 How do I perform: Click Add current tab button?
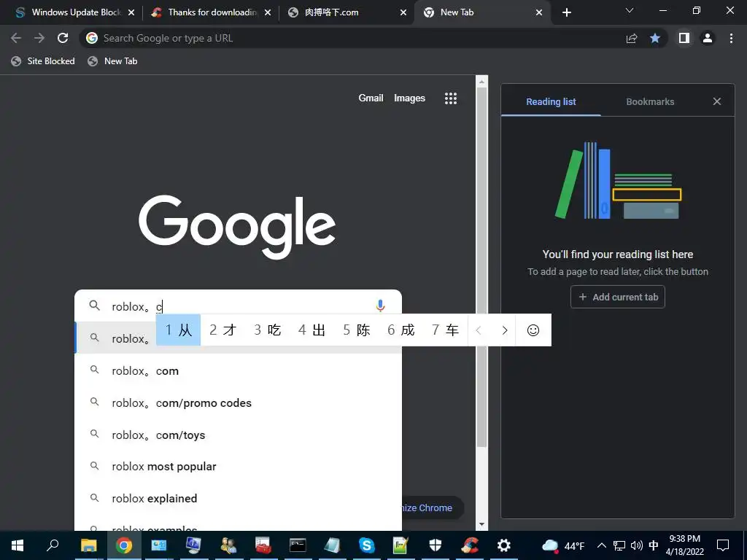click(617, 297)
